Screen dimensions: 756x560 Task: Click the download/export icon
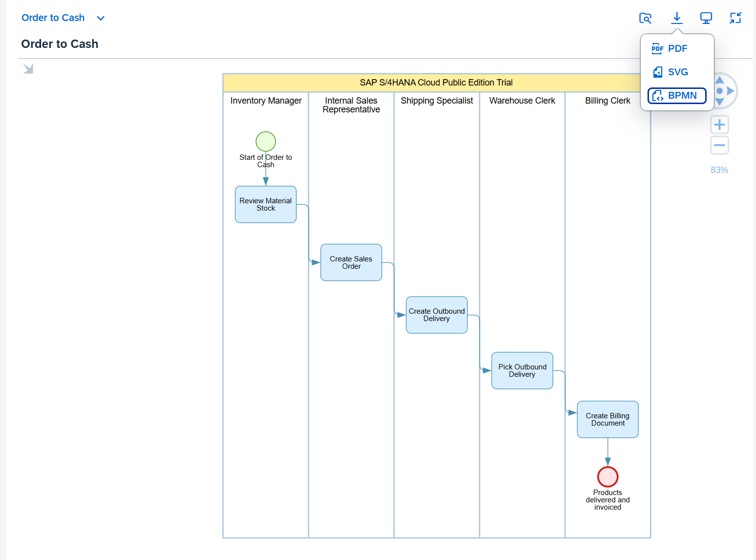677,18
